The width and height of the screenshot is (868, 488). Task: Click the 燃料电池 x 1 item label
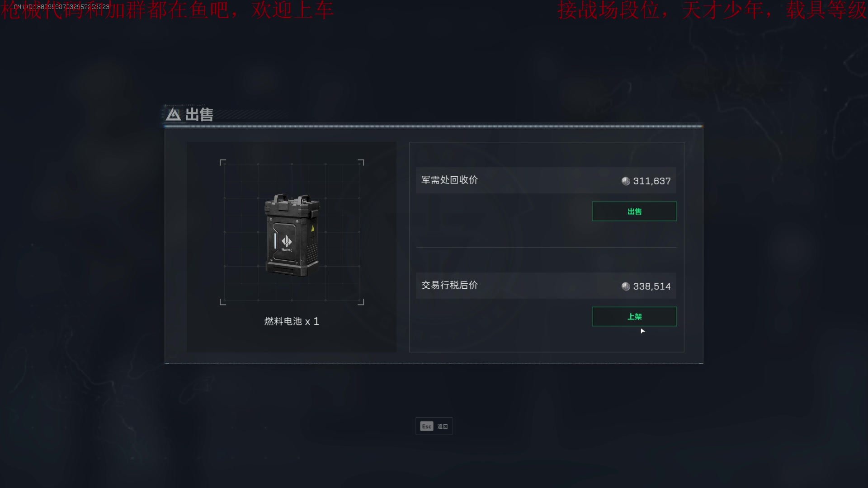292,321
